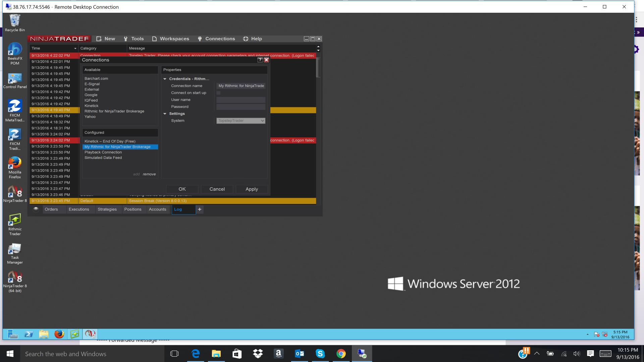Click the remove link under Configured
Screen dimensions: 644x362
pyautogui.click(x=149, y=174)
